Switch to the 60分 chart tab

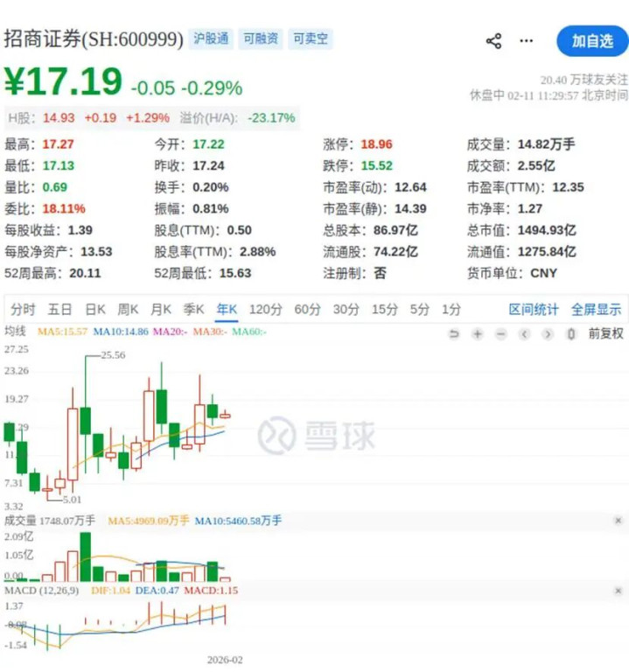click(307, 309)
